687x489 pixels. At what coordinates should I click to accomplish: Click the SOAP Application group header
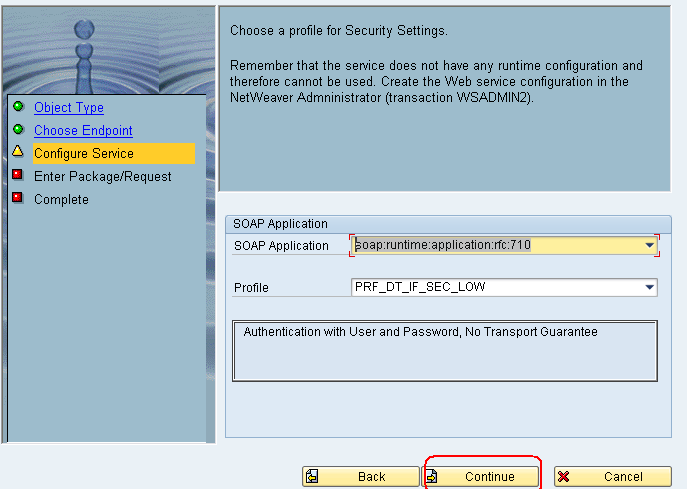click(448, 224)
